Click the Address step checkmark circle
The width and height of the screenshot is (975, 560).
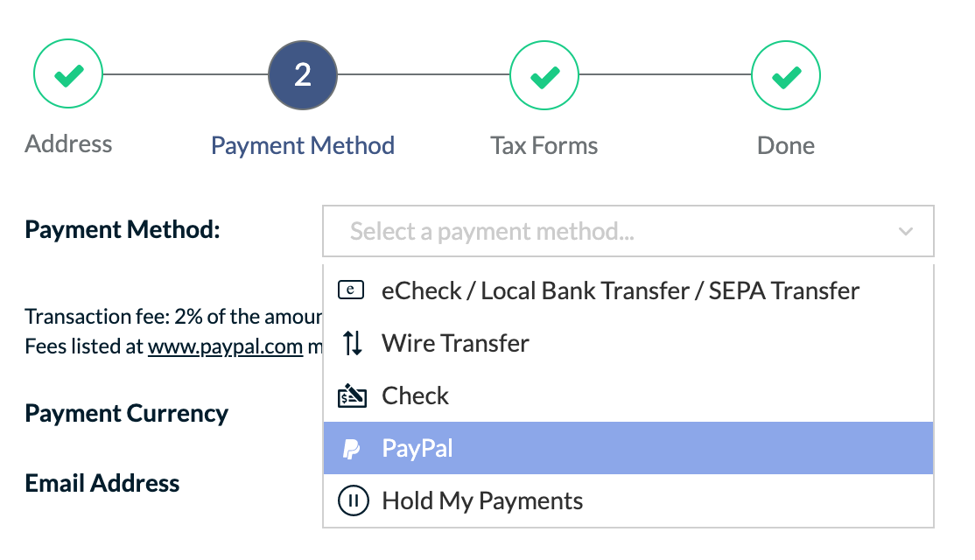68,74
